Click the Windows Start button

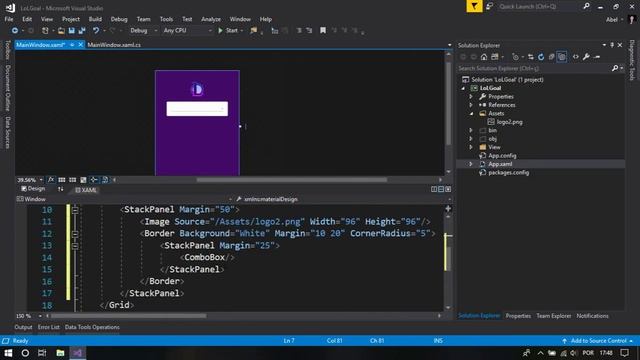pyautogui.click(x=8, y=353)
